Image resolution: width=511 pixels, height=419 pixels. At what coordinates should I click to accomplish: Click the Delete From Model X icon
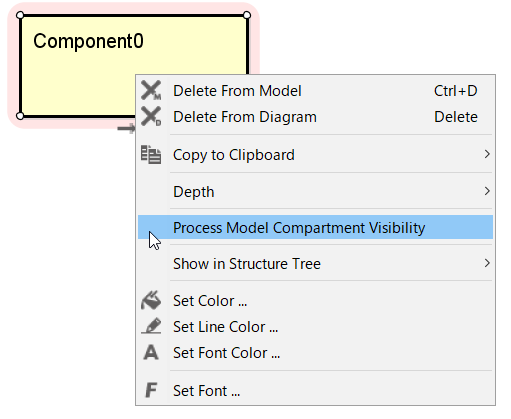point(151,90)
